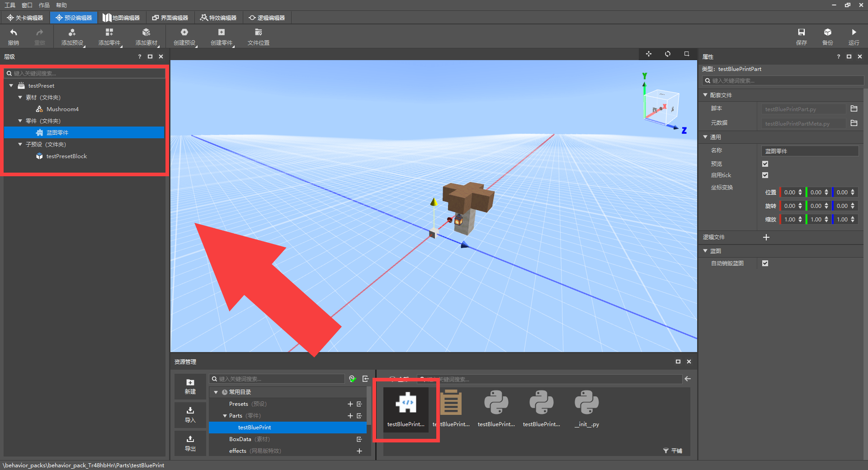Toggle the 启用tick checkbox

tap(765, 175)
